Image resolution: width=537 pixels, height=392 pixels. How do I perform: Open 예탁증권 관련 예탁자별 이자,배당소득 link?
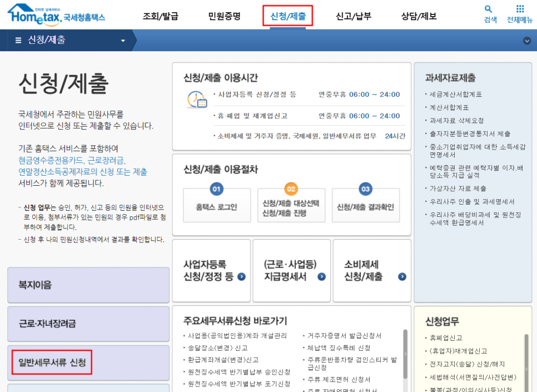click(x=476, y=172)
